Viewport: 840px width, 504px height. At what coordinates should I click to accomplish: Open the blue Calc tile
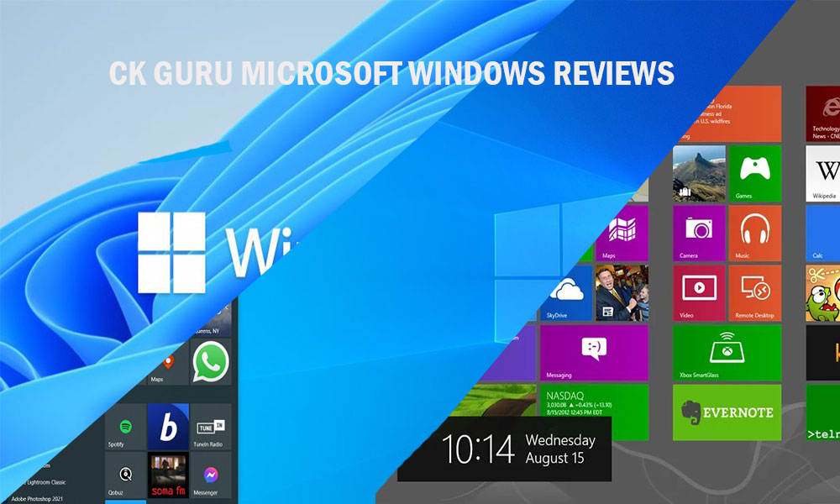823,234
